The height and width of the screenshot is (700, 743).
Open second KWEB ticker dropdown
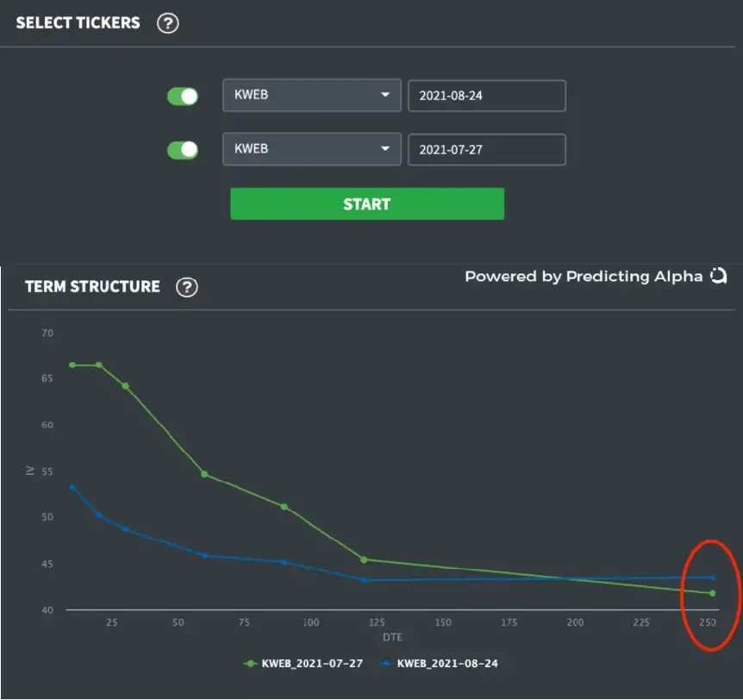coord(311,149)
